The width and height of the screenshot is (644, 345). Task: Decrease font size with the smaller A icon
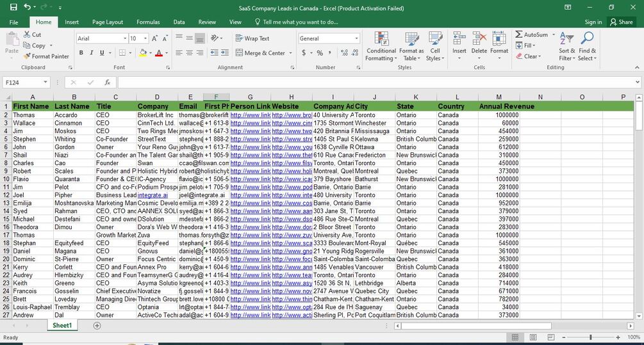click(165, 38)
